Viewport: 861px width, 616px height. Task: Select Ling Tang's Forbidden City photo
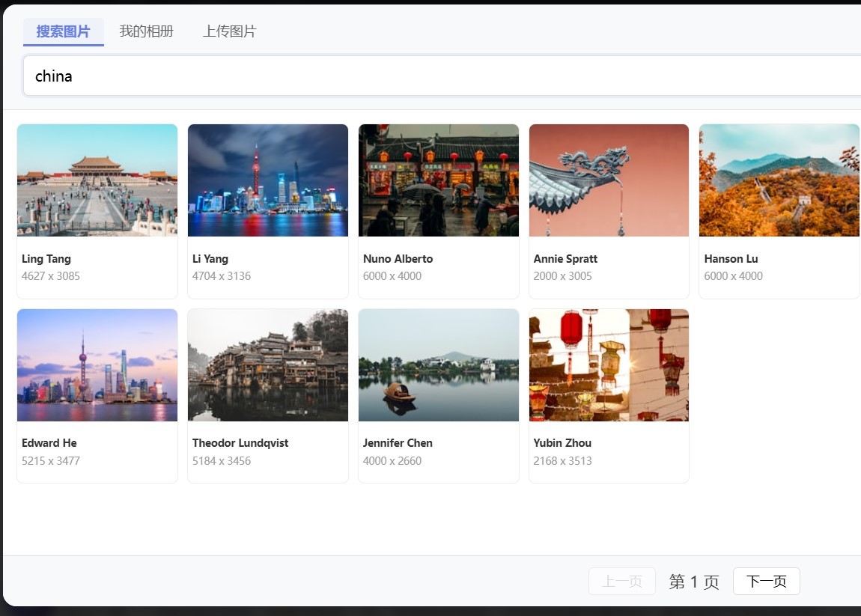click(97, 180)
